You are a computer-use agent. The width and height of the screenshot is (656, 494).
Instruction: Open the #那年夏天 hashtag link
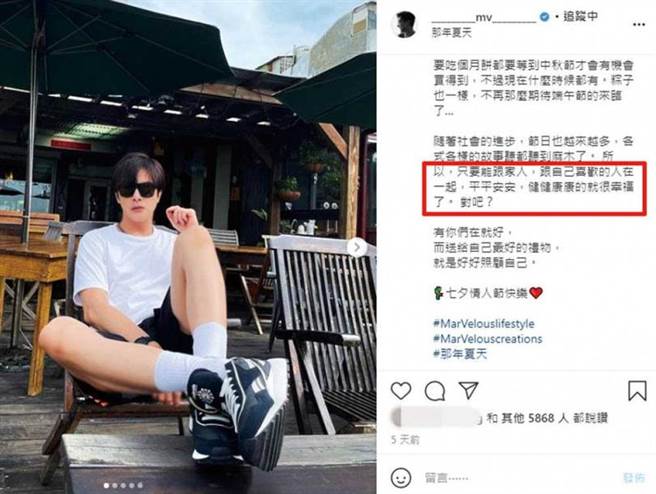[x=460, y=354]
